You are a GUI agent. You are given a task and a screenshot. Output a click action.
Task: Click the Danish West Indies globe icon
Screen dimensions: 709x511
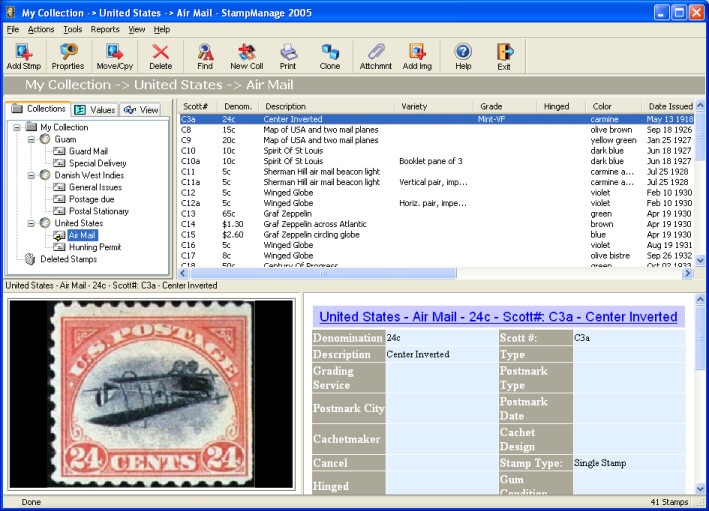(45, 175)
